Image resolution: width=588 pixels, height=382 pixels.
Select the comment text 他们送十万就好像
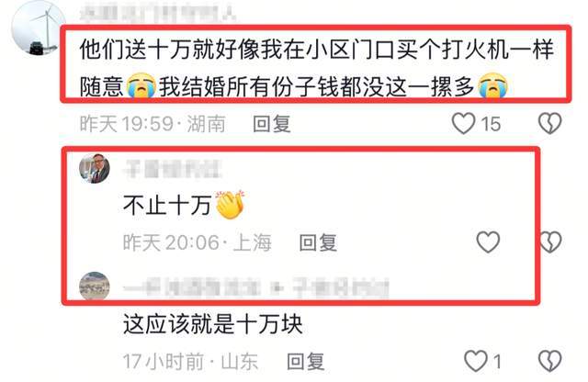click(x=169, y=49)
